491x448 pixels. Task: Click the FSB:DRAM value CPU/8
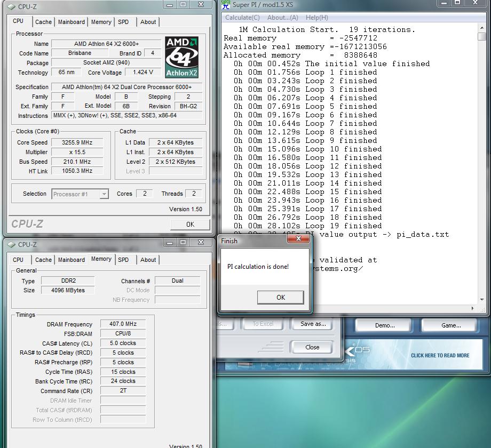click(123, 334)
